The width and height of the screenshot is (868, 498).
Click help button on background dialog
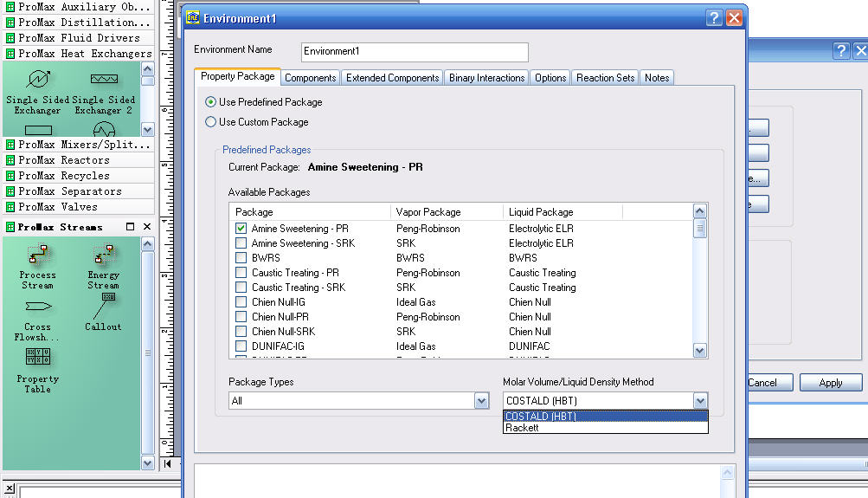point(841,51)
